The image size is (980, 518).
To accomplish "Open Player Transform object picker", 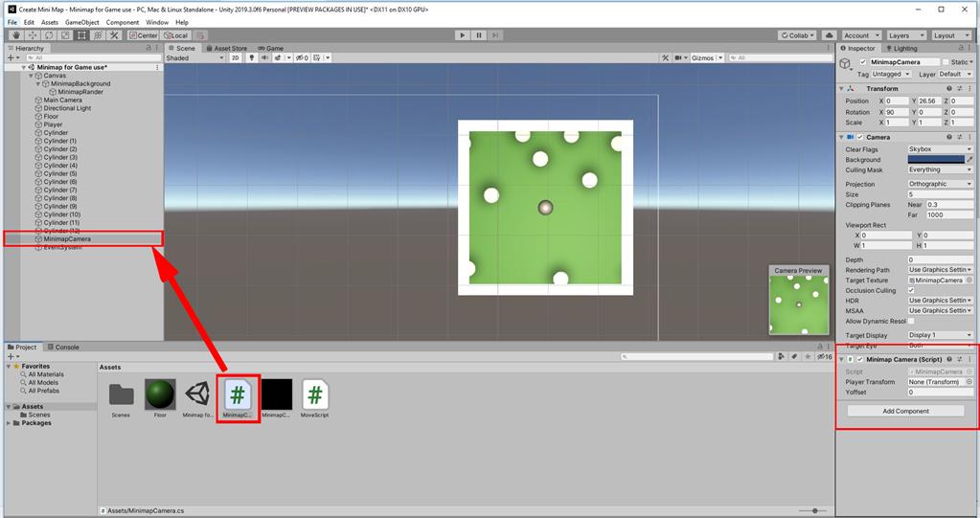I will pyautogui.click(x=969, y=382).
